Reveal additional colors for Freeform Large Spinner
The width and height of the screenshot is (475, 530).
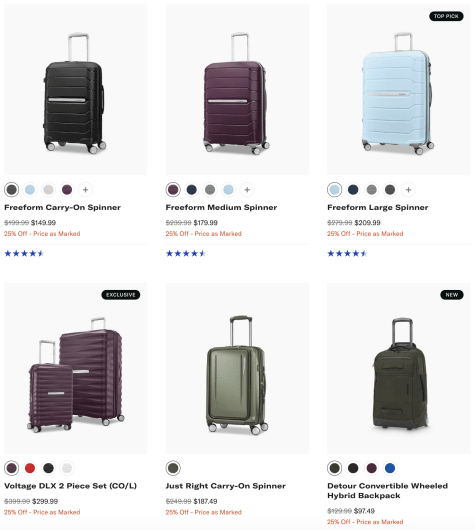[408, 190]
